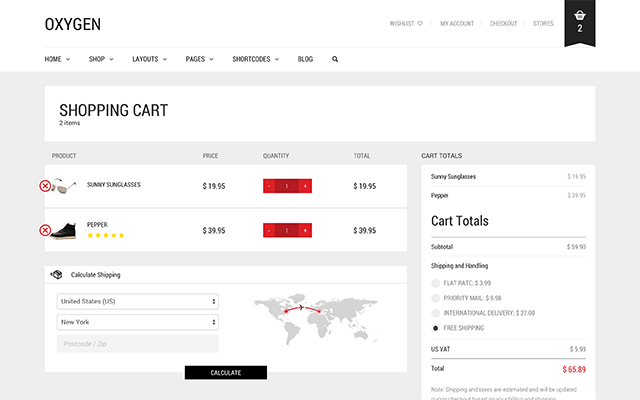Click the total amount $ 65.89
The image size is (640, 400).
tap(574, 369)
